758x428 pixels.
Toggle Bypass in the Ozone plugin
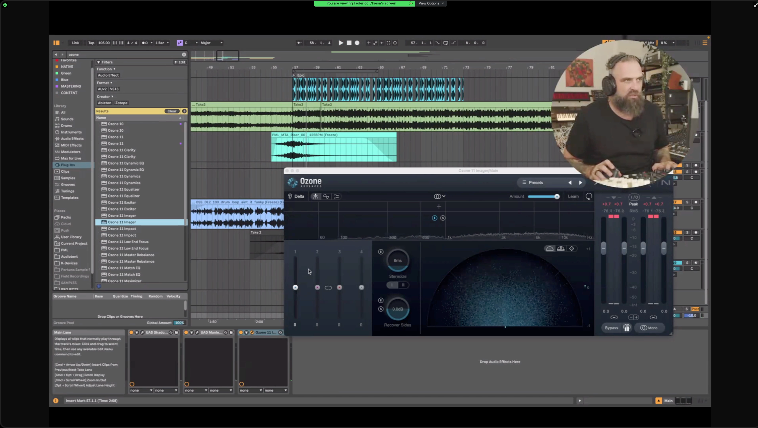coord(611,328)
